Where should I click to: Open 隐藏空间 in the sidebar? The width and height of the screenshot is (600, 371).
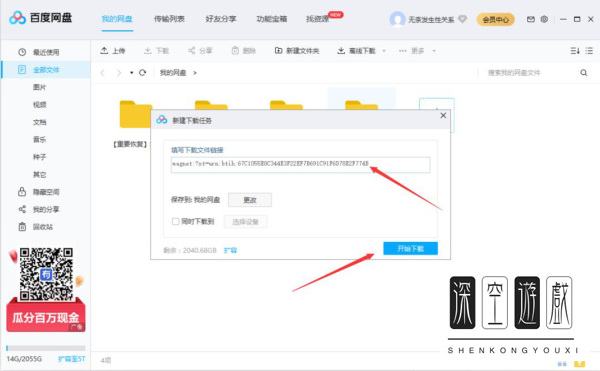(46, 192)
